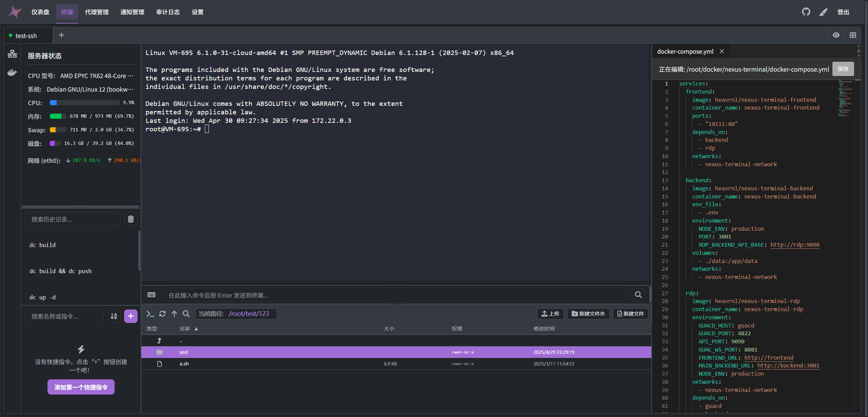Toggle quick command sort order
This screenshot has height=417, width=868.
[114, 316]
